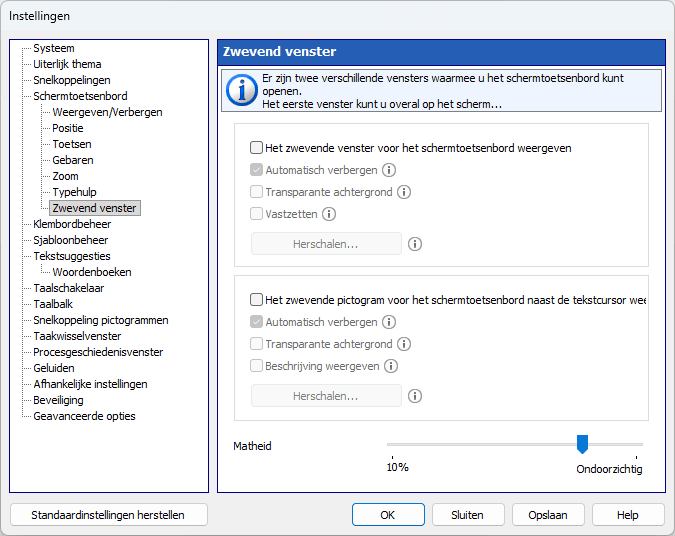Screen dimensions: 675x536
Task: Select Taalbalk tree item
Action: [53, 304]
